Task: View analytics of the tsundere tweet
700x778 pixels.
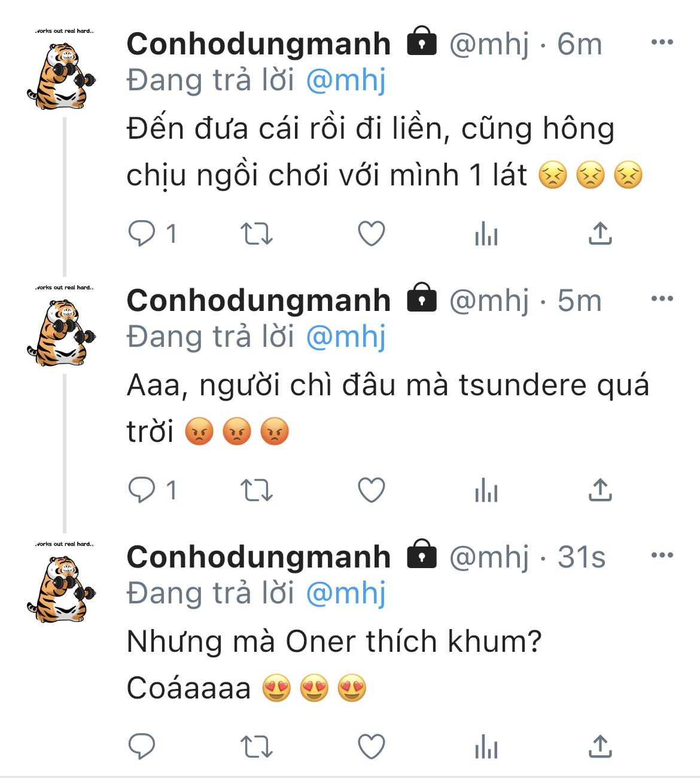Action: (x=486, y=490)
